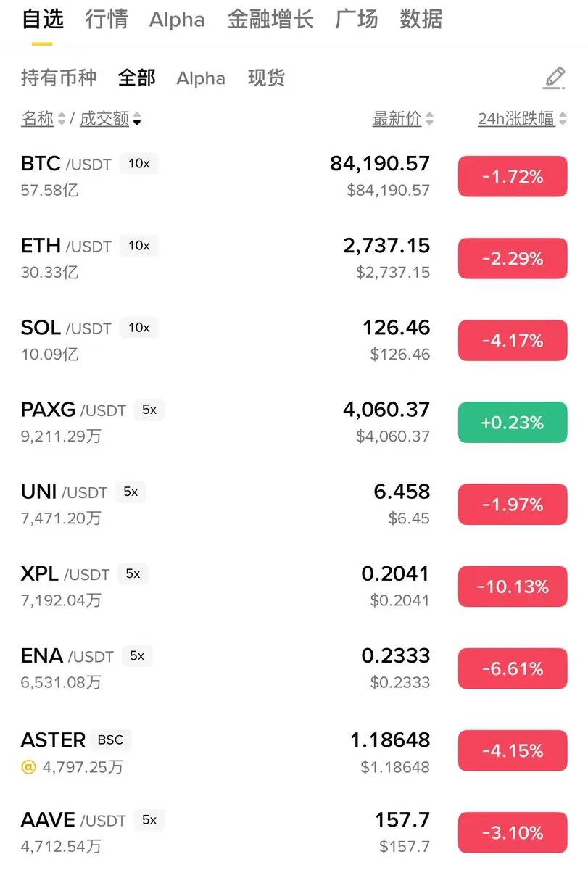Tap the Alpha icon beside ASTER volume
This screenshot has height=870, width=588.
pyautogui.click(x=28, y=766)
